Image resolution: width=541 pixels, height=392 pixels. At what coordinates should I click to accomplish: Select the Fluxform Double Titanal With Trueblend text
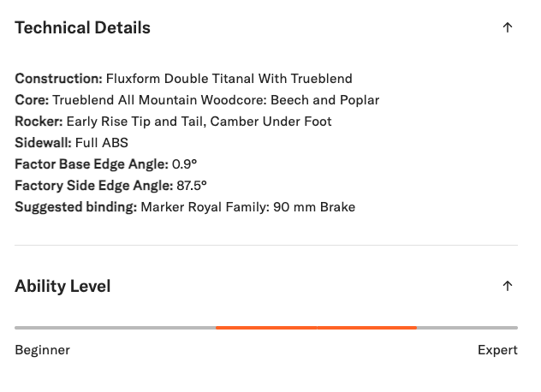229,79
